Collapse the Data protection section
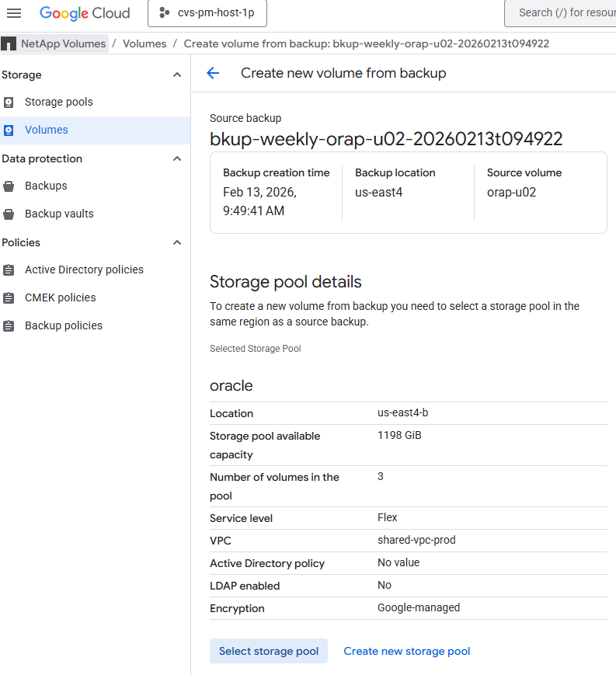Image resolution: width=616 pixels, height=675 pixels. 176,158
